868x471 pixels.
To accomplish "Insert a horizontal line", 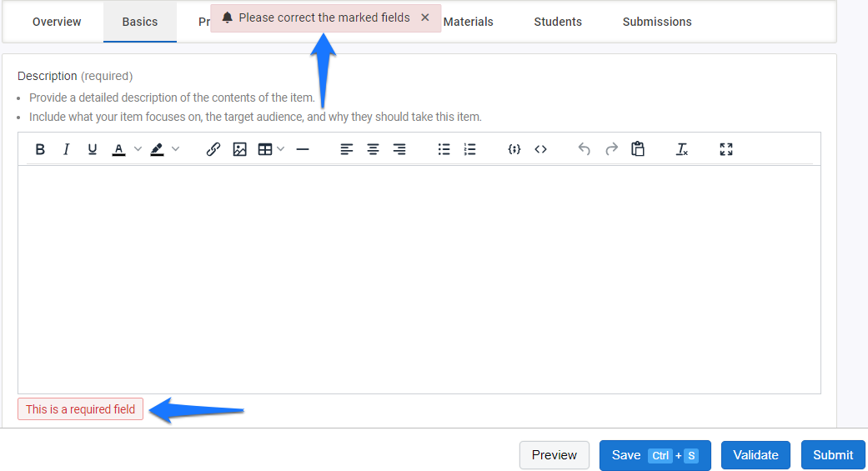I will click(x=302, y=149).
